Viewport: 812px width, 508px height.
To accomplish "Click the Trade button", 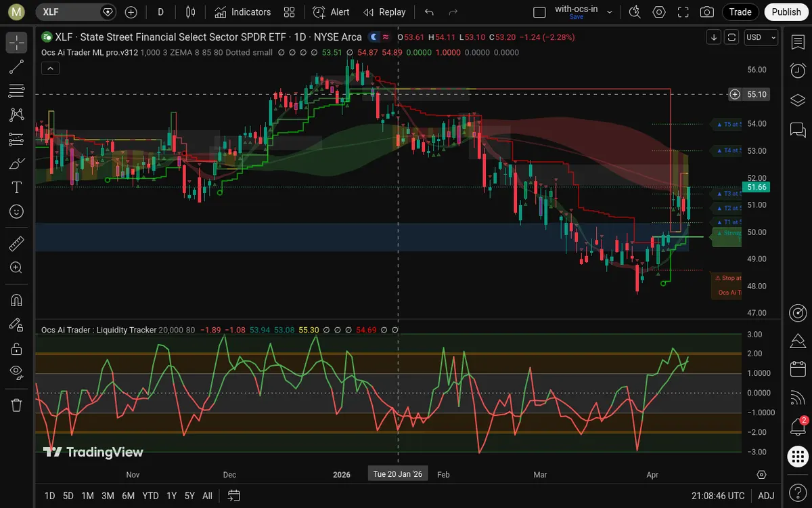I will (x=740, y=12).
